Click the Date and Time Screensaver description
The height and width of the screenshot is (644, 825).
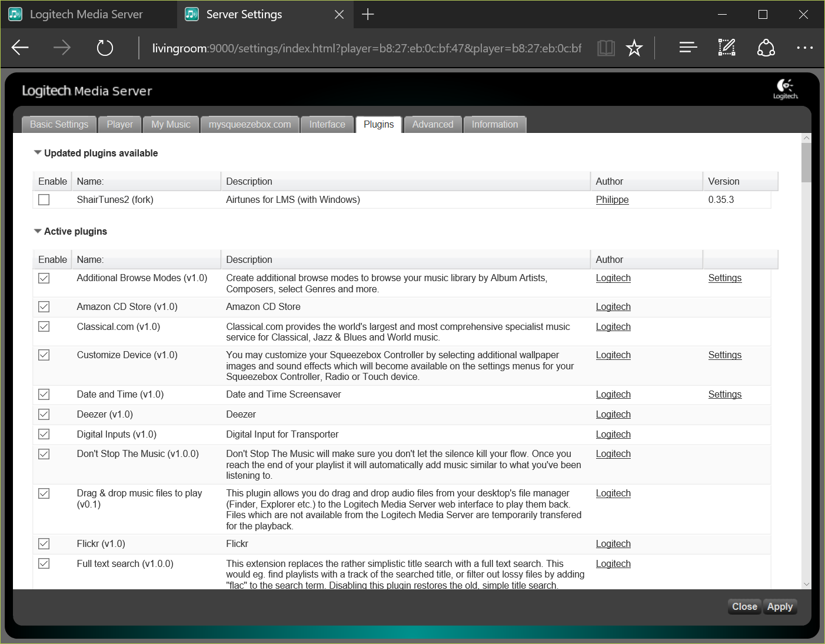(x=284, y=395)
